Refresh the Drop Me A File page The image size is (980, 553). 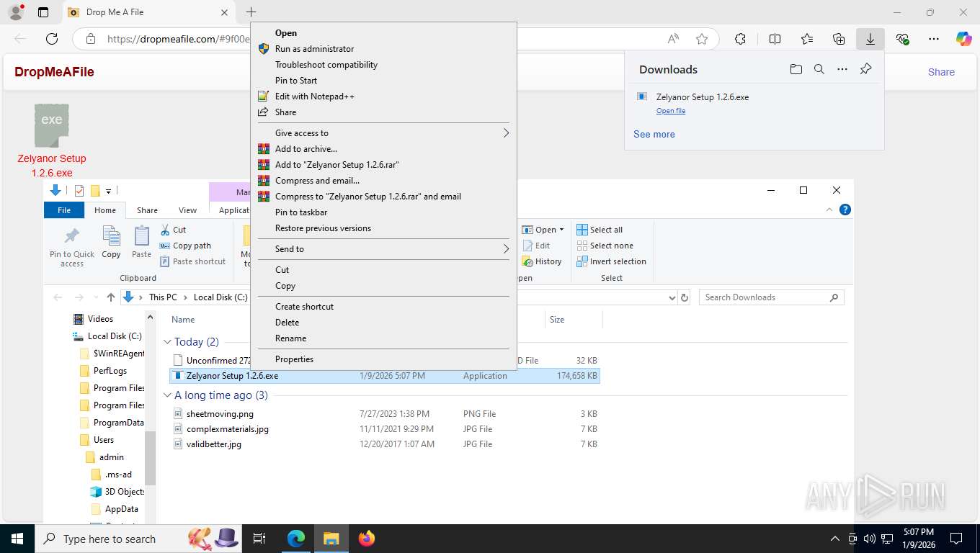52,39
